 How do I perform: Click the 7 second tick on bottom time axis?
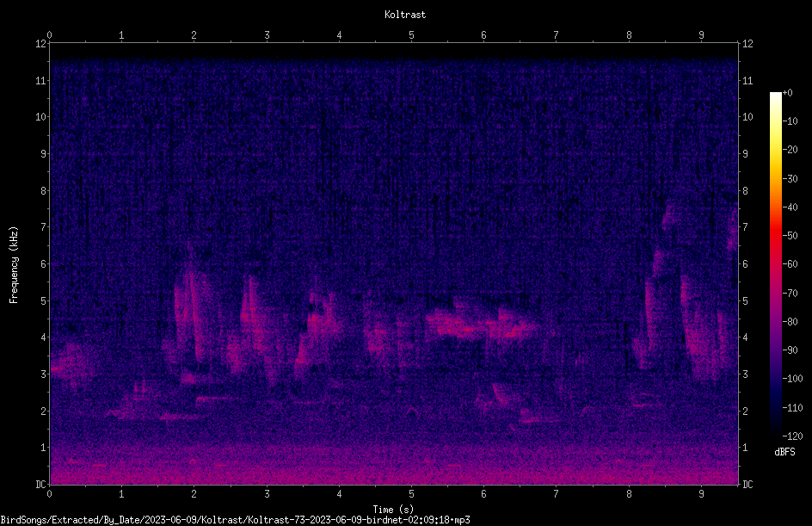tap(557, 494)
